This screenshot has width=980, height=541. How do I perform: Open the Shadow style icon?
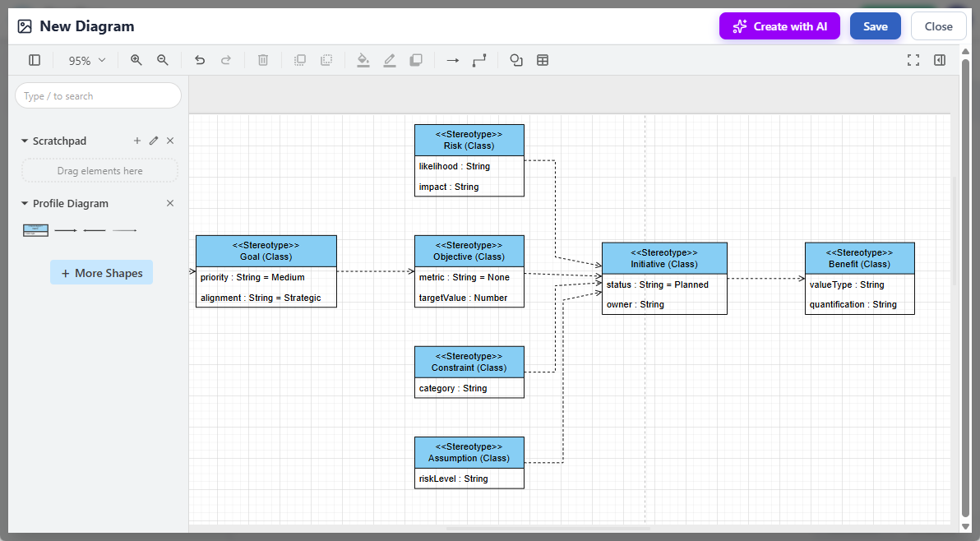(x=416, y=59)
